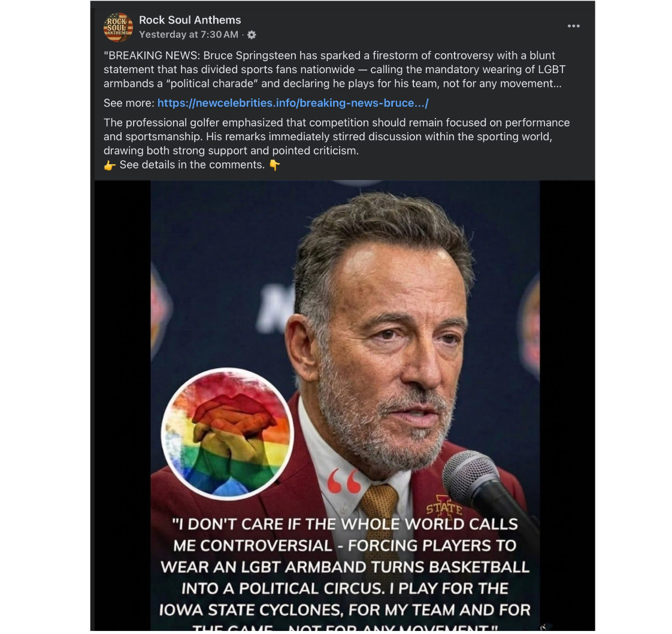The image size is (672, 634).
Task: Click the circular Rock Soul Anthems logo badge
Action: click(117, 26)
